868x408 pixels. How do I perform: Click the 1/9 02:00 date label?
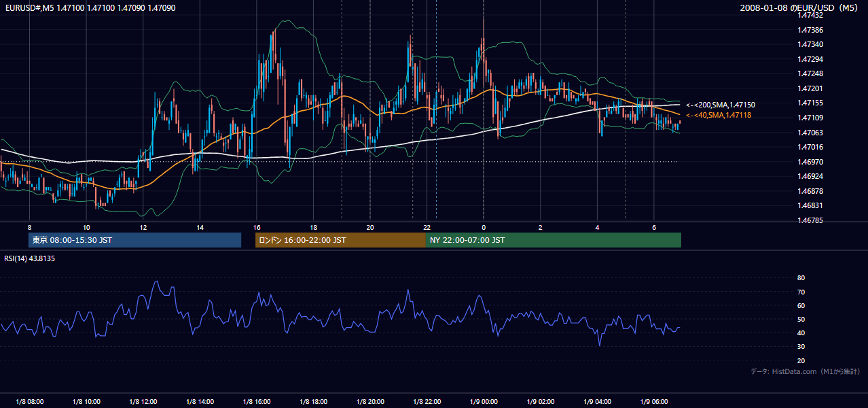tap(540, 402)
